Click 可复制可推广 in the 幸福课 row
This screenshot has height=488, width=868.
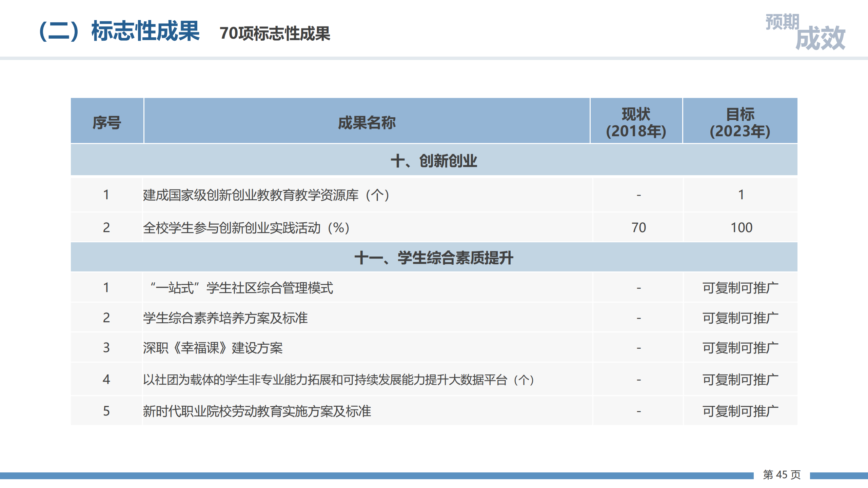point(740,348)
